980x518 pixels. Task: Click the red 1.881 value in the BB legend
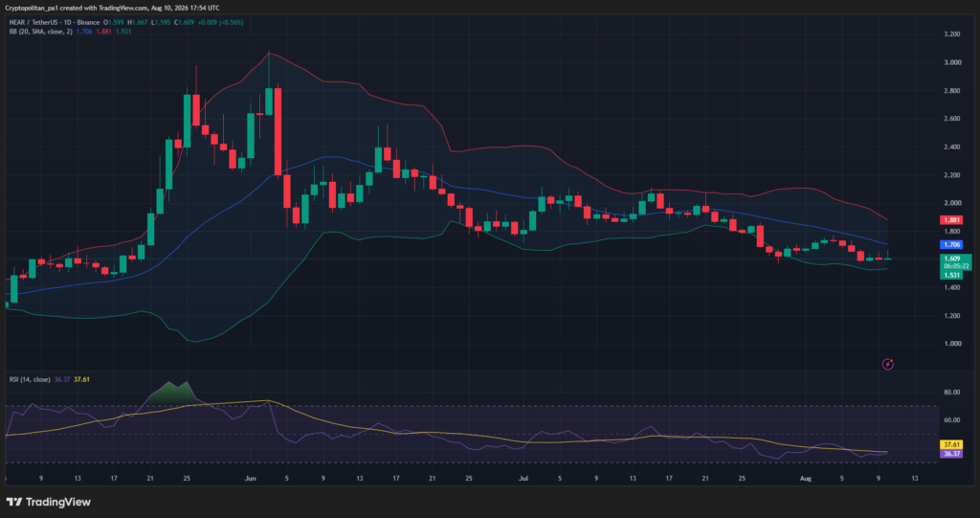pyautogui.click(x=103, y=32)
